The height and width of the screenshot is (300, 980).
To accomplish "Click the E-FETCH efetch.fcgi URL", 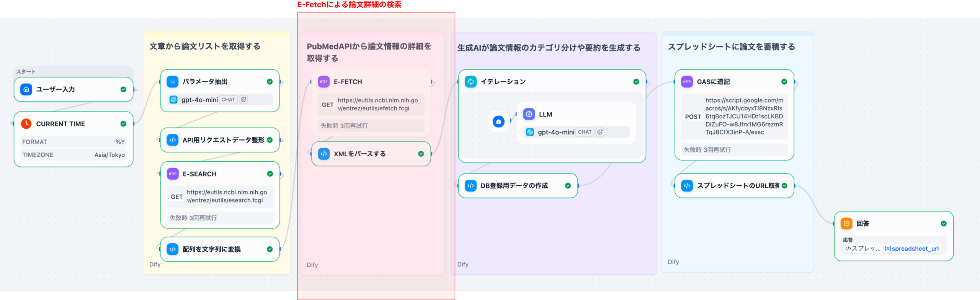I will pyautogui.click(x=377, y=104).
